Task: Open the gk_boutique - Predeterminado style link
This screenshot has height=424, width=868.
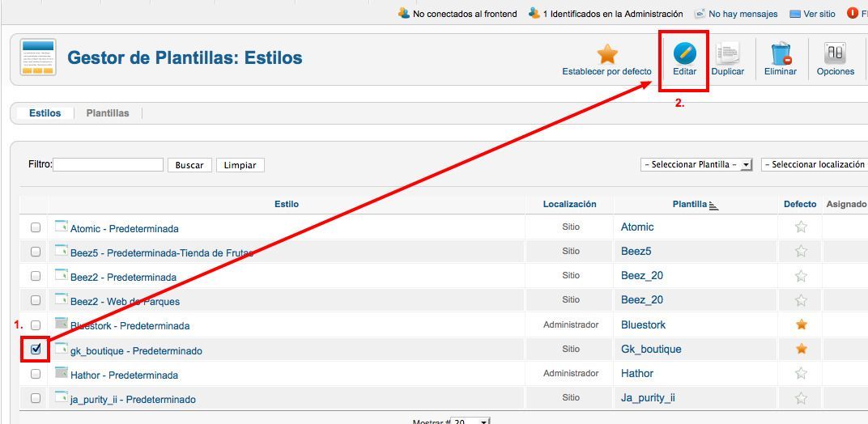Action: 136,351
